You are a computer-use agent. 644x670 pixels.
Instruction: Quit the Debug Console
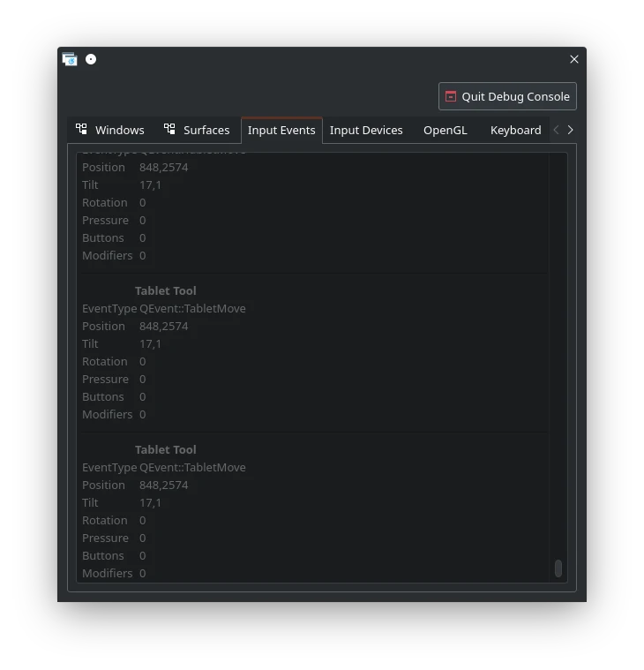pyautogui.click(x=507, y=96)
